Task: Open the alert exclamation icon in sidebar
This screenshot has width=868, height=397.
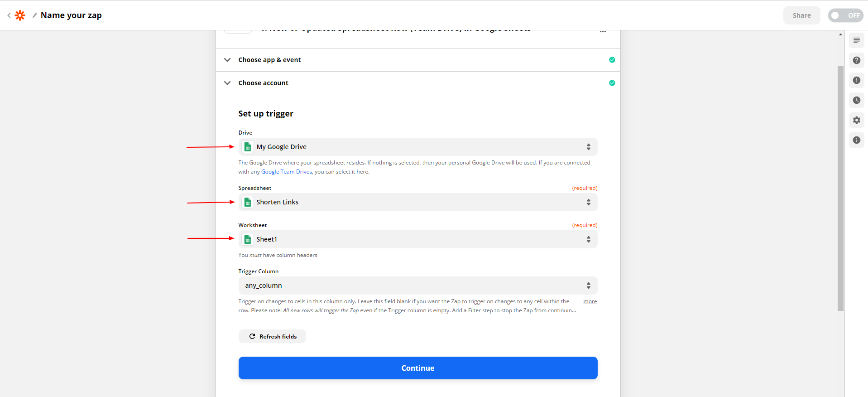Action: click(x=856, y=80)
